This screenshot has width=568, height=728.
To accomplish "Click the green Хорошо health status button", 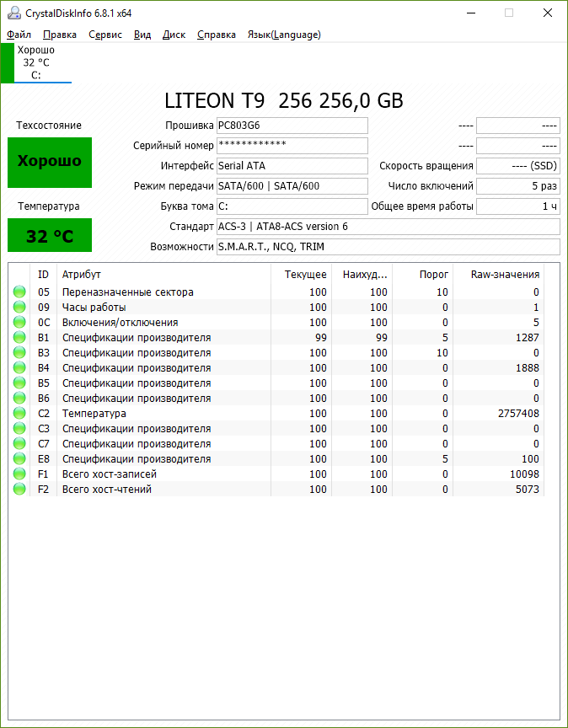I will [x=50, y=163].
